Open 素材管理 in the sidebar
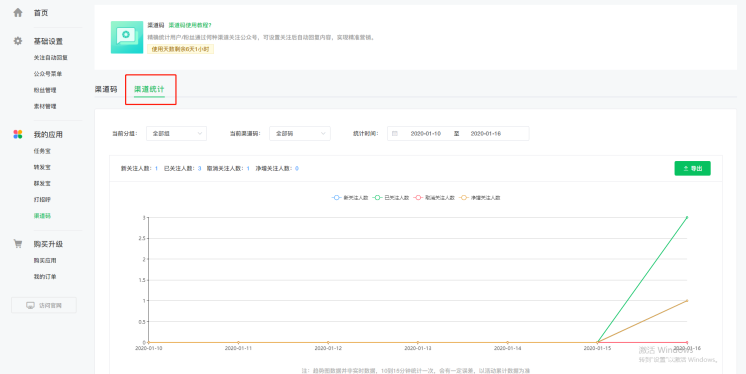Viewport: 746px width, 374px height. click(45, 106)
